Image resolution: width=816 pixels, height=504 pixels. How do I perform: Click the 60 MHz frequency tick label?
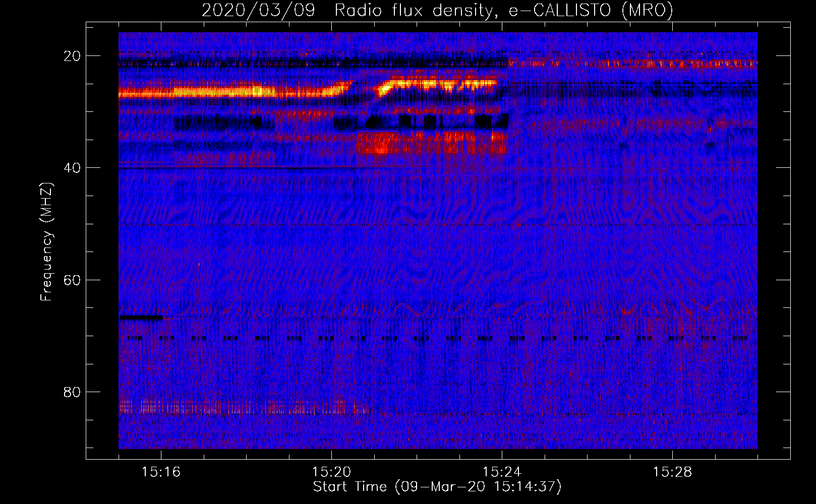click(72, 280)
